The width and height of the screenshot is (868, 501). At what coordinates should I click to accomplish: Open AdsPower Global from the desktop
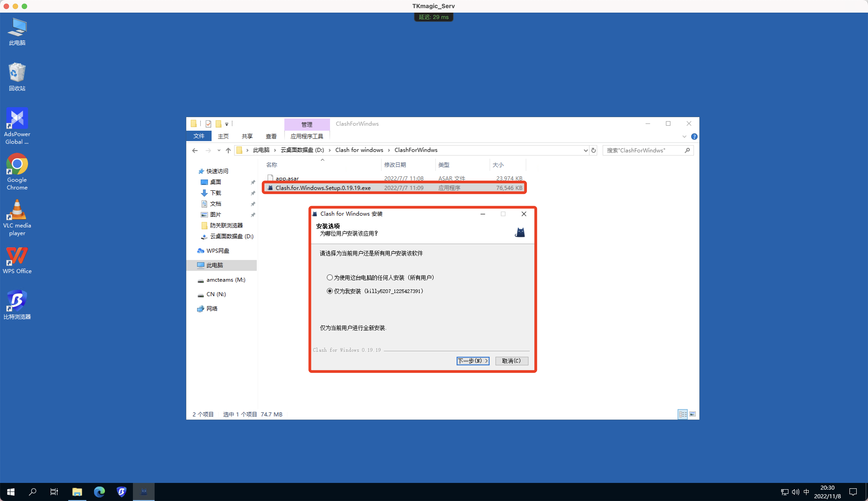(x=17, y=119)
